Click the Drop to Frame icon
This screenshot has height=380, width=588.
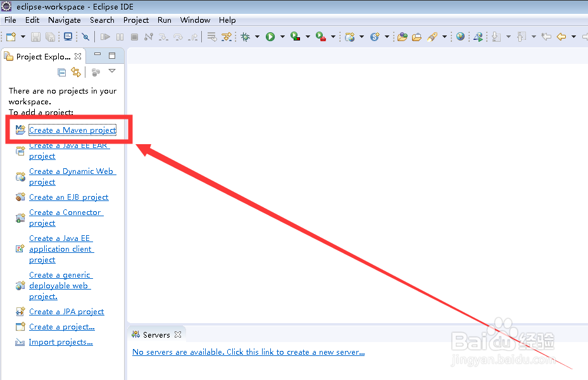[212, 37]
